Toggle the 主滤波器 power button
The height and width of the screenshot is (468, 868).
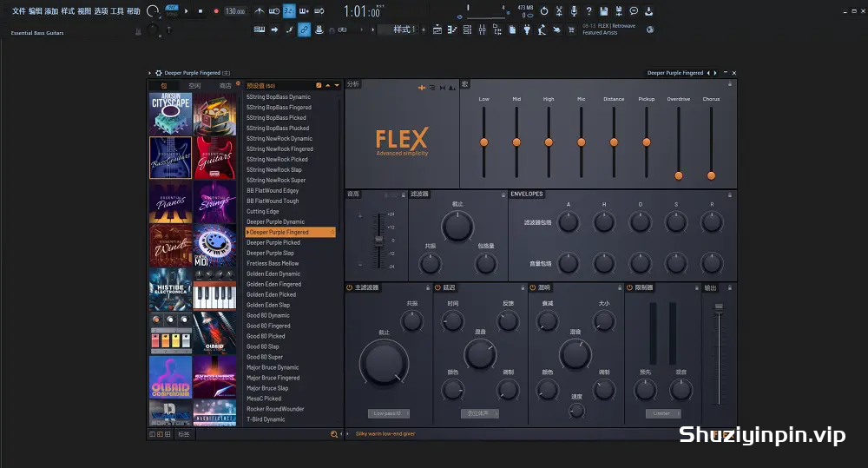tap(349, 287)
